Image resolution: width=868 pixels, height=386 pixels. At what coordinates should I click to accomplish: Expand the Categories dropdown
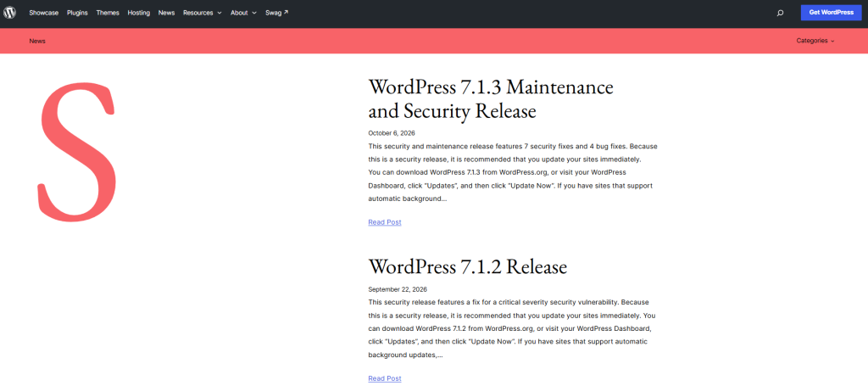click(815, 41)
